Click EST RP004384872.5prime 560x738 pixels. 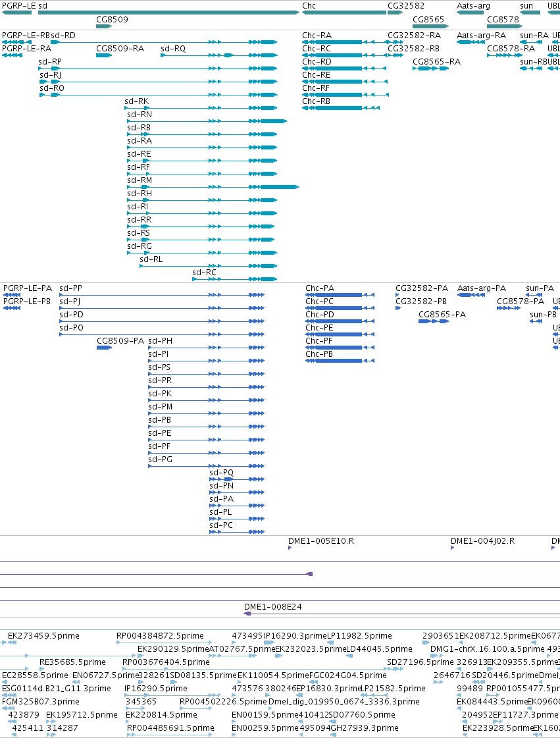164,643
